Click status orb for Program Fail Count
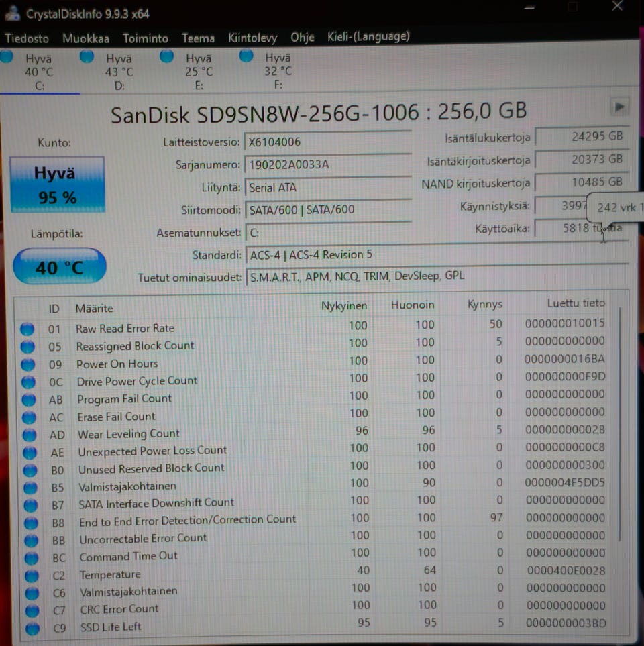Viewport: 644px width, 646px height. (x=29, y=400)
